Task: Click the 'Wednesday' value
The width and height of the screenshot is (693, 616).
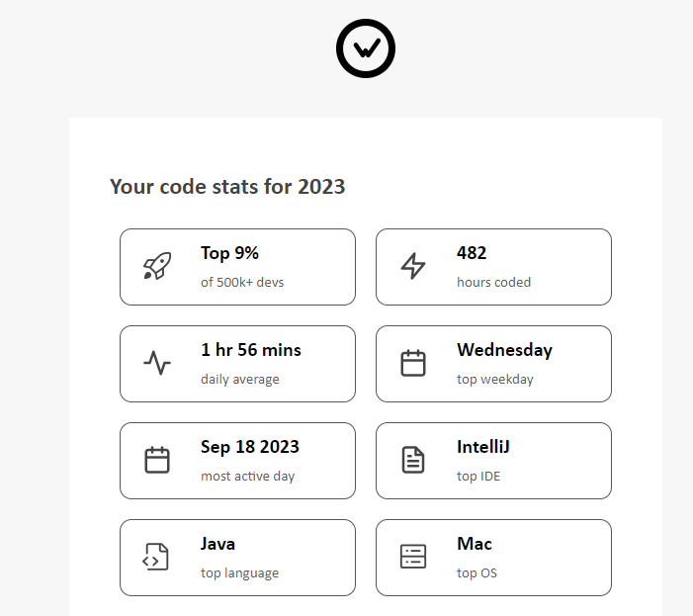Action: pyautogui.click(x=504, y=350)
